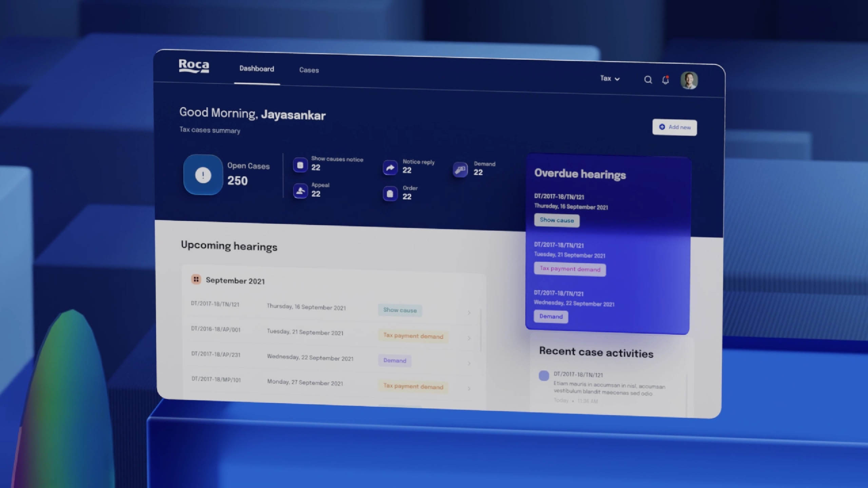The width and height of the screenshot is (868, 488).
Task: Open the user profile avatar
Action: [689, 81]
